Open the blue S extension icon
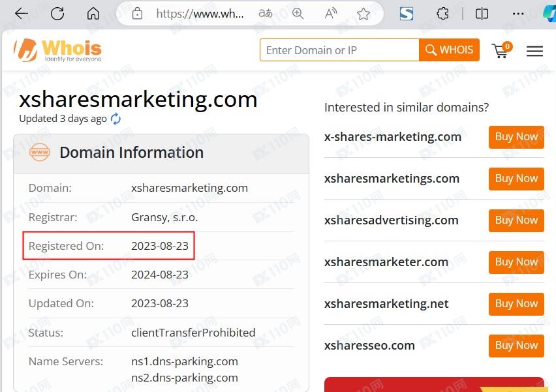 click(x=407, y=14)
